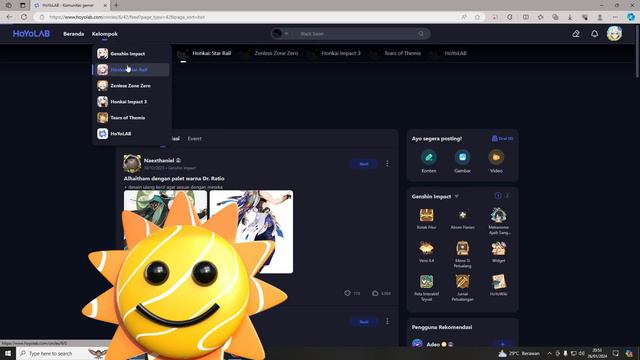
Task: Create a Konten post
Action: (429, 161)
